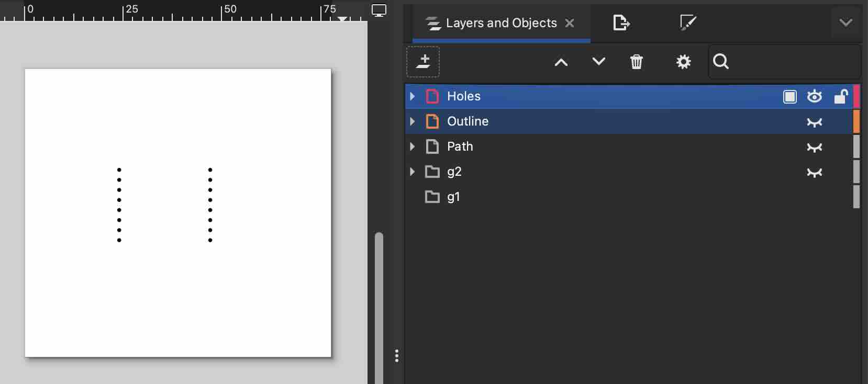Show the g2 group
The width and height of the screenshot is (868, 384).
(815, 172)
